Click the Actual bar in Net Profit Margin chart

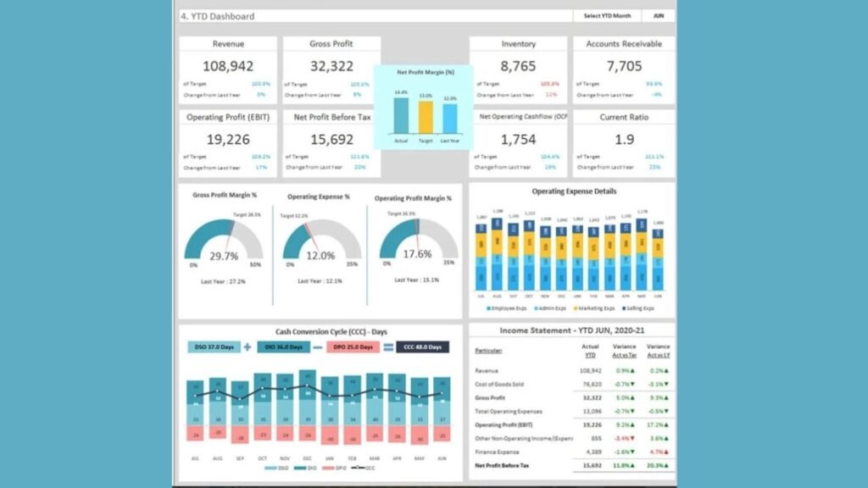pyautogui.click(x=401, y=115)
